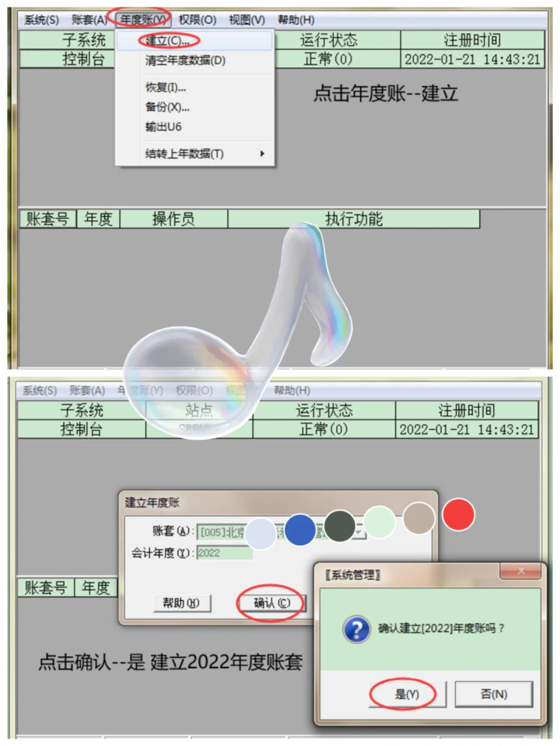Choose 恢复(I) from the dropdown menu
The width and height of the screenshot is (560, 746).
164,88
